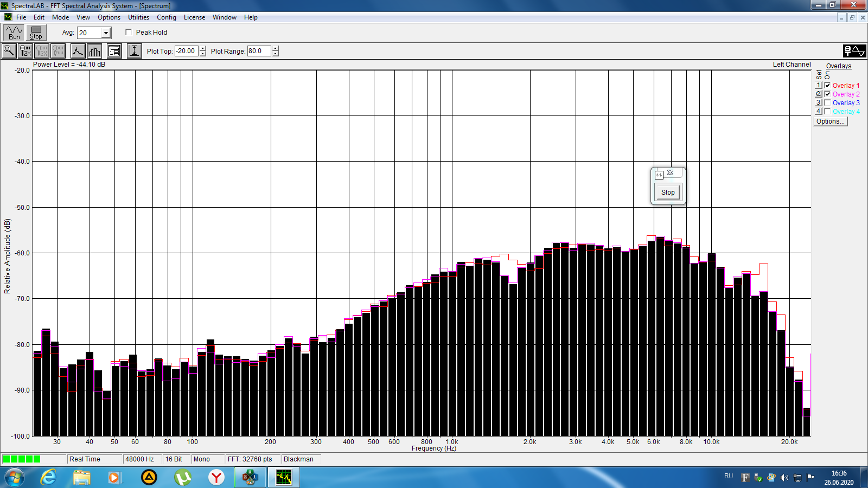Switch to line spectrum plot style

(x=78, y=51)
